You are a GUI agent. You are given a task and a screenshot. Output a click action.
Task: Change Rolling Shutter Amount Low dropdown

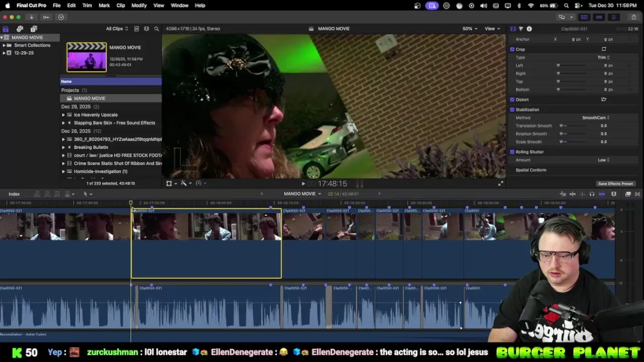tap(604, 160)
